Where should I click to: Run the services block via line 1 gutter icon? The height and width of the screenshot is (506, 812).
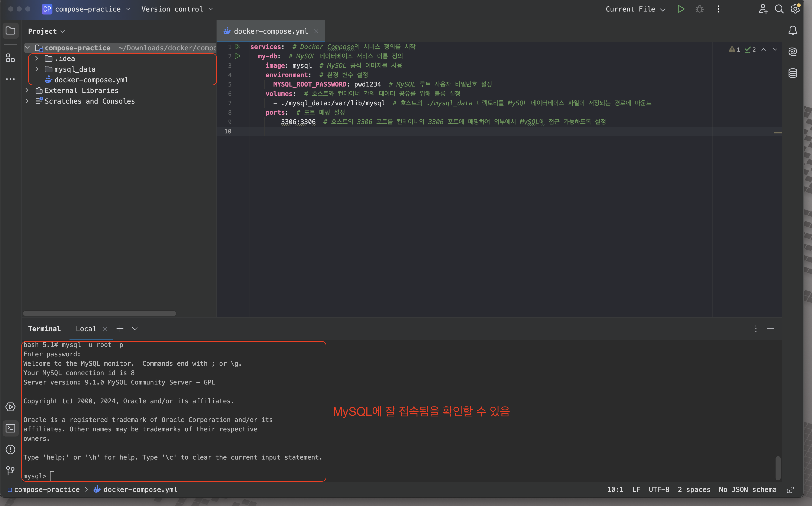tap(238, 47)
